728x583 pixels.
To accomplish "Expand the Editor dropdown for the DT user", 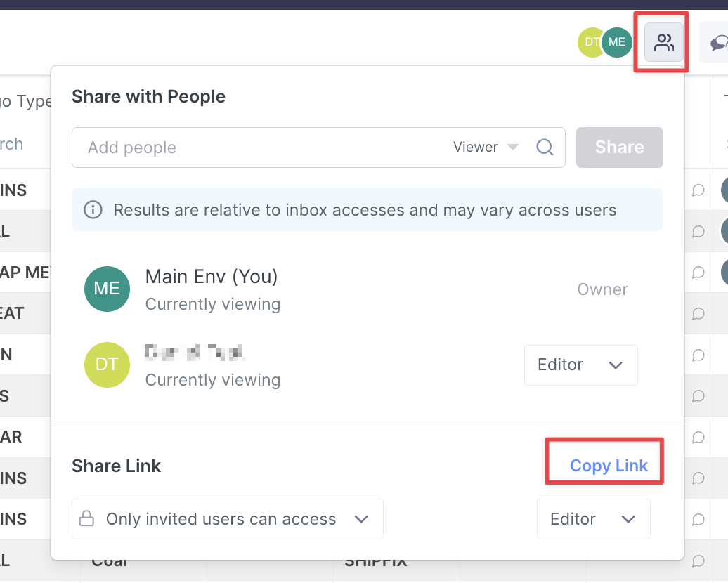I will pos(580,365).
